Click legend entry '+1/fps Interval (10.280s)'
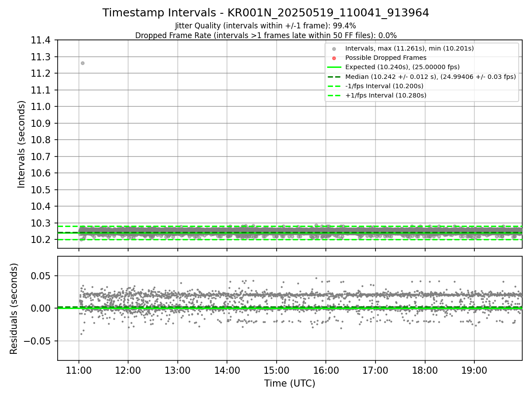The height and width of the screenshot is (399, 532). pyautogui.click(x=385, y=95)
